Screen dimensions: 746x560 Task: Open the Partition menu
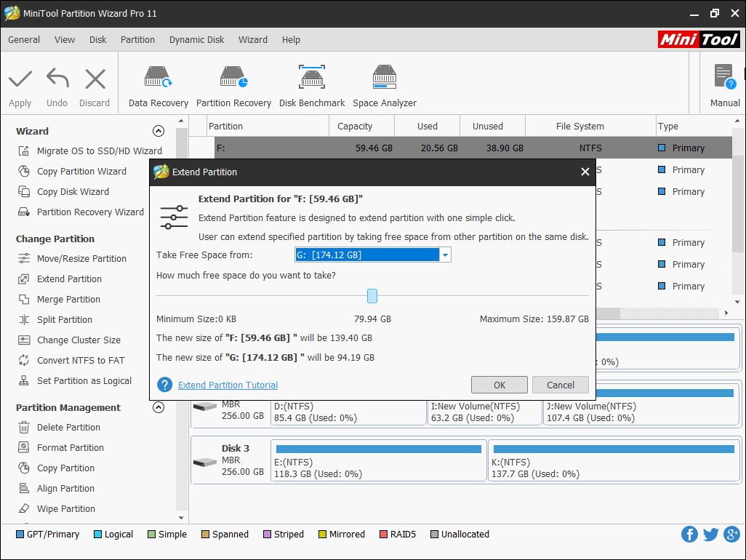137,40
